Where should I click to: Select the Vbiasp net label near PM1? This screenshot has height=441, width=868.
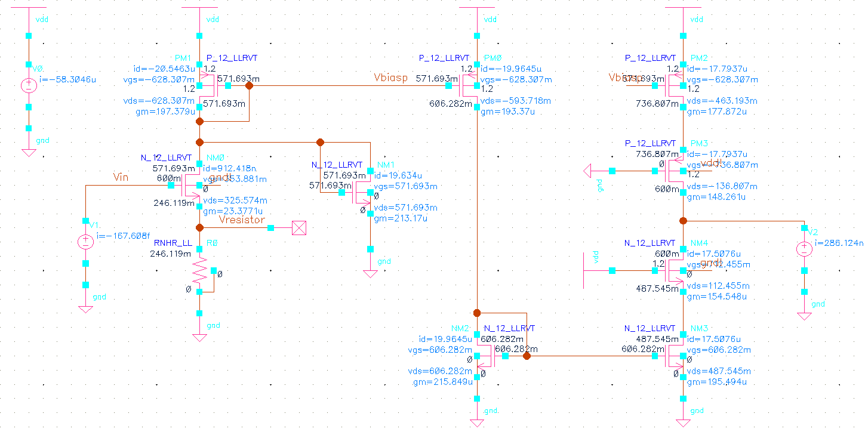(x=391, y=78)
